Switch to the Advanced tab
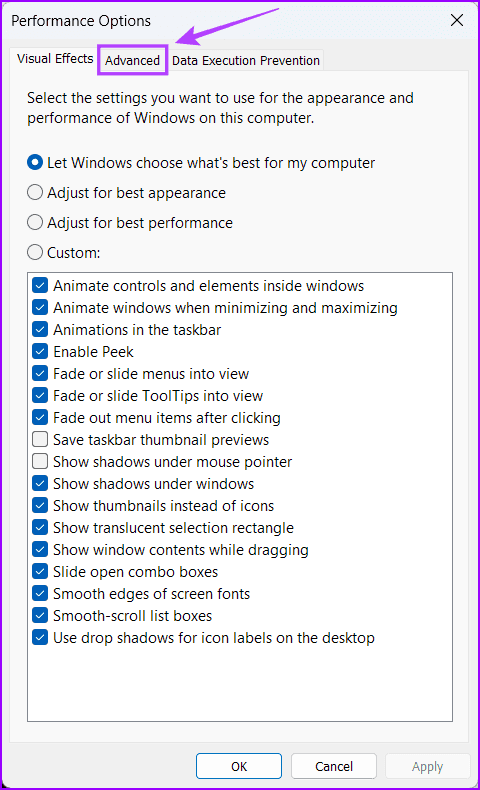This screenshot has height=790, width=480. coord(132,60)
